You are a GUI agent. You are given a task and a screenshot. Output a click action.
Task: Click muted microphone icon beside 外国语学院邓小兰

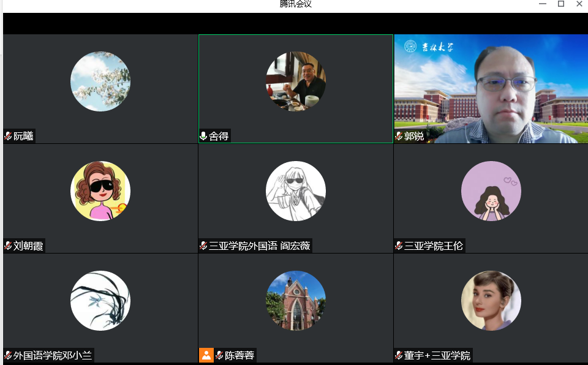point(8,355)
